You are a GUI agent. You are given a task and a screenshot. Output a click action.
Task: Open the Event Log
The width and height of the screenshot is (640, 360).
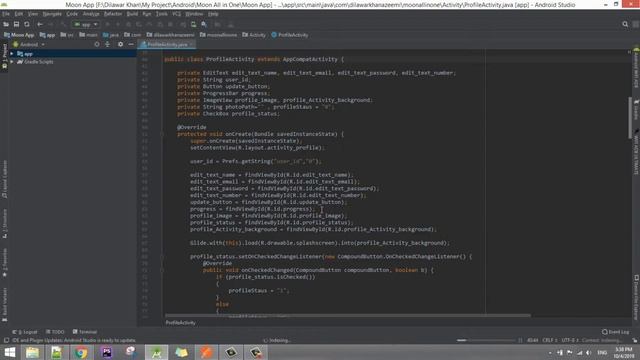[616, 332]
